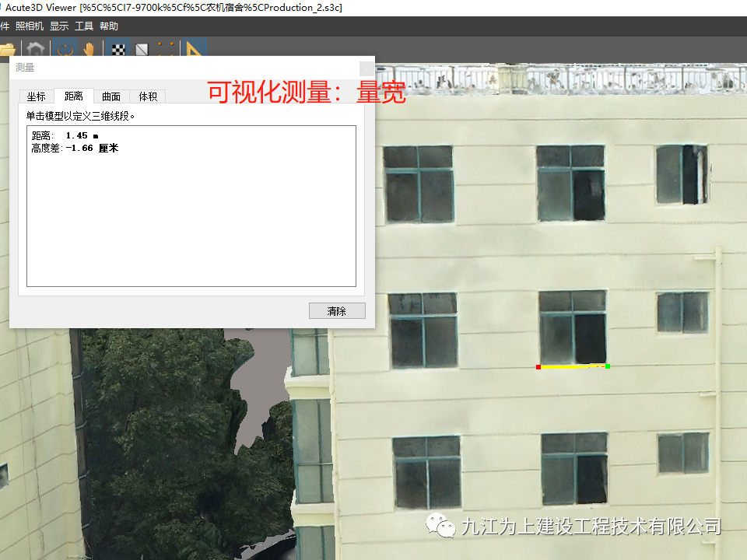Select the pan hand tool
Image resolution: width=747 pixels, height=560 pixels.
click(89, 50)
